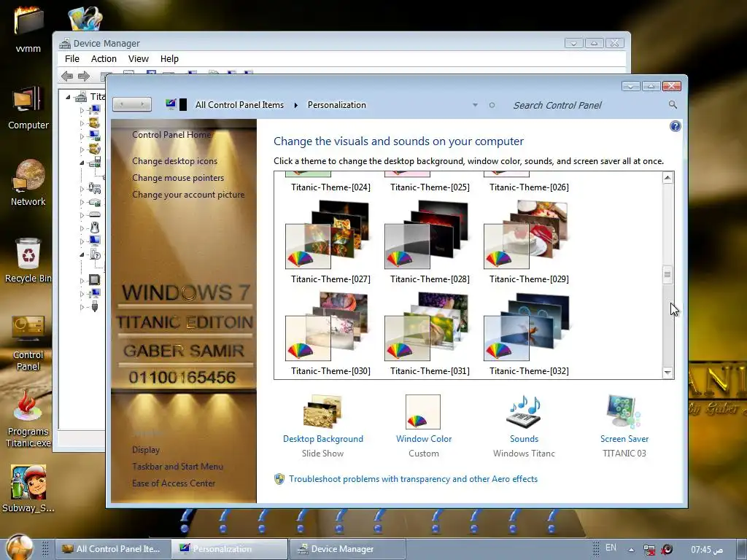The image size is (747, 560).
Task: Open the Control Panel desktop icon
Action: pyautogui.click(x=28, y=343)
